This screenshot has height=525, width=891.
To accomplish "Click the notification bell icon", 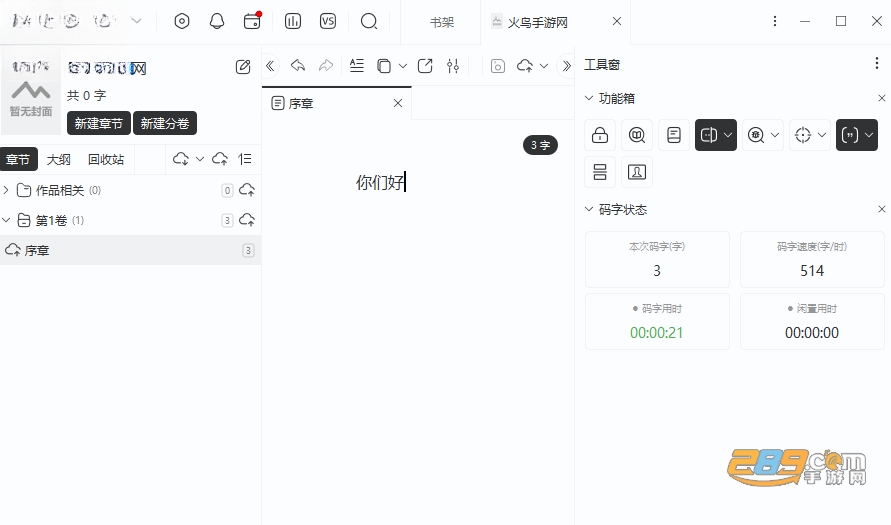I will [216, 22].
